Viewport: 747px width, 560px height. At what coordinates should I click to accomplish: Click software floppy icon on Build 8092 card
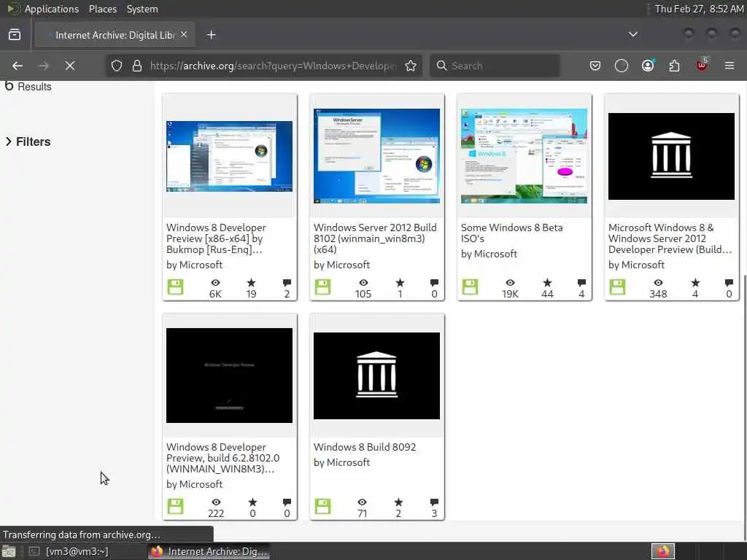[322, 507]
